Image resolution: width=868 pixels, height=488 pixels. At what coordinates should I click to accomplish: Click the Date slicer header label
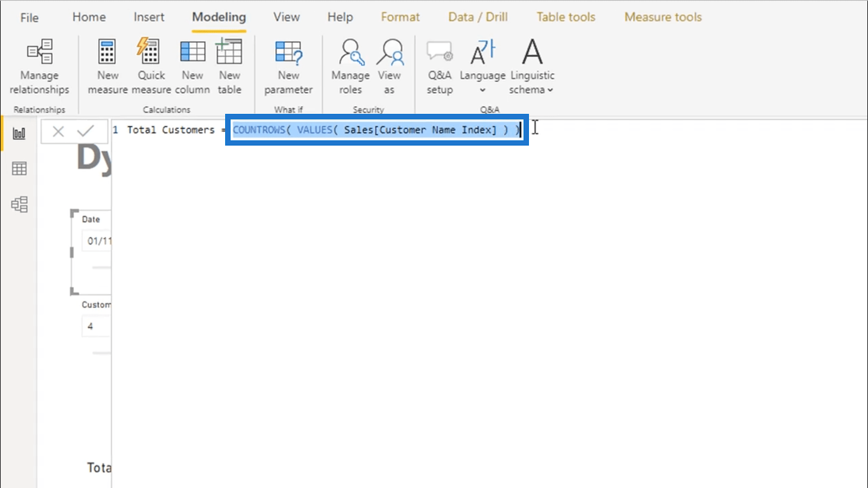pyautogui.click(x=91, y=220)
